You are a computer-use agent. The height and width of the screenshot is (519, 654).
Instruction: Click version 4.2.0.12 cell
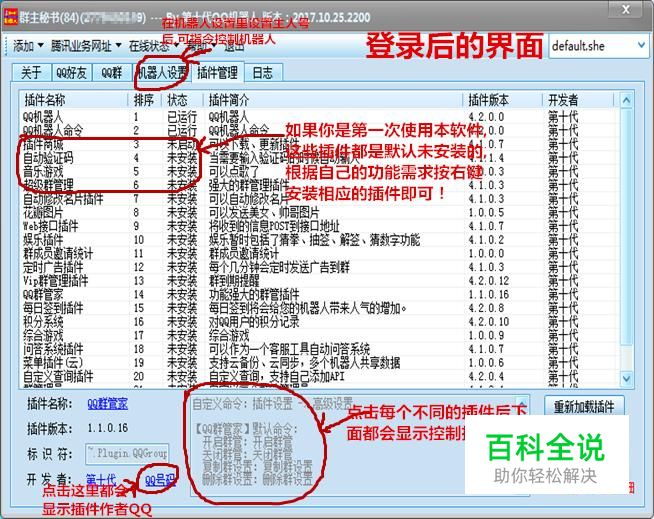(488, 281)
